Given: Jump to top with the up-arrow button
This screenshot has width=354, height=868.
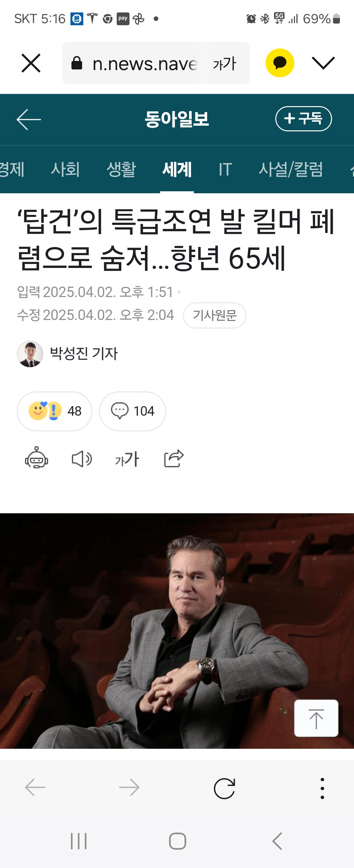Looking at the screenshot, I should (316, 718).
